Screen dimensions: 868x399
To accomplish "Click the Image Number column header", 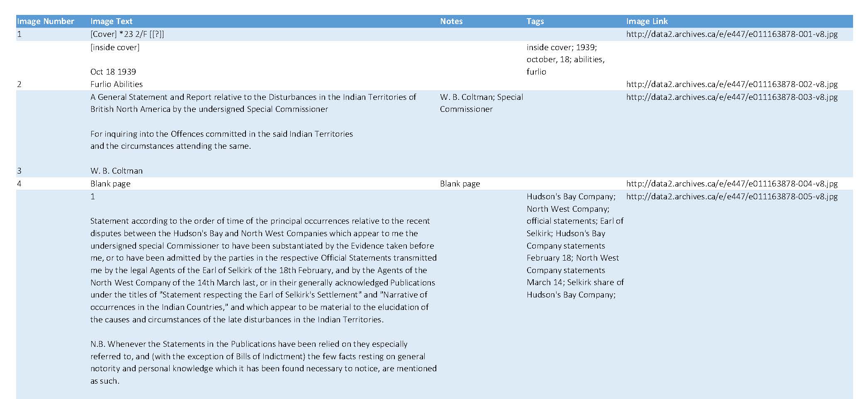I will click(x=46, y=21).
